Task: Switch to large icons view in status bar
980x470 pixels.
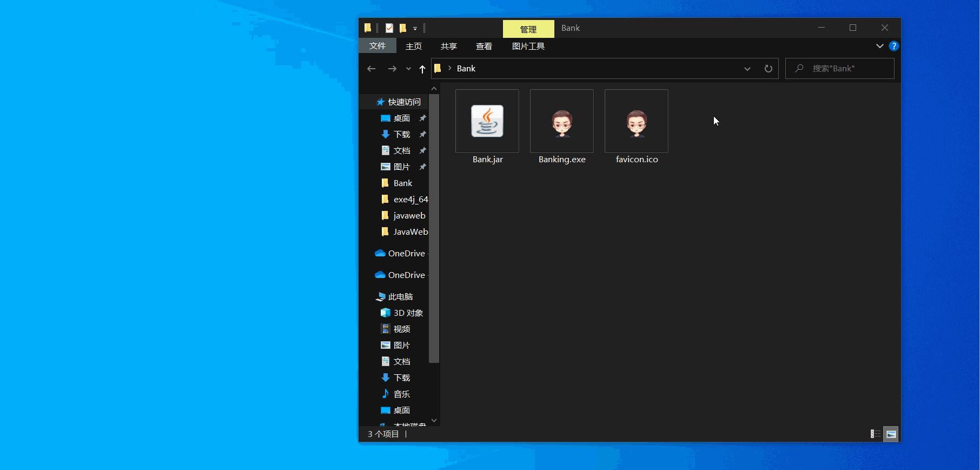Action: pyautogui.click(x=891, y=434)
